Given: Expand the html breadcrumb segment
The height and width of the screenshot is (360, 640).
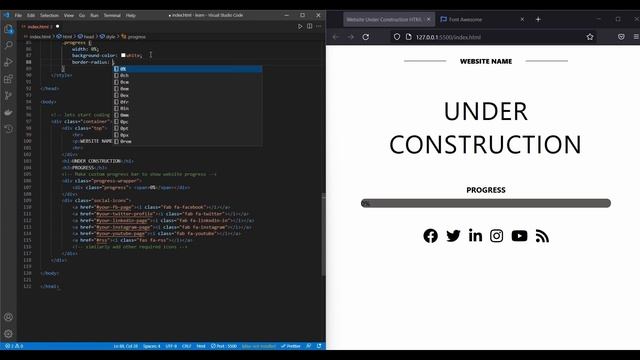Looking at the screenshot, I should tap(64, 37).
